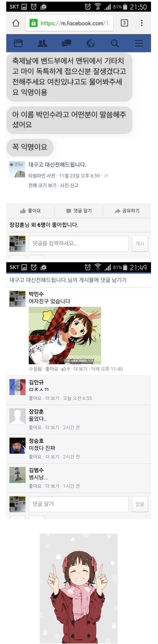Screen dimensions: 158x644
Task: Open browser three-dot overflow menu
Action: 142,23
